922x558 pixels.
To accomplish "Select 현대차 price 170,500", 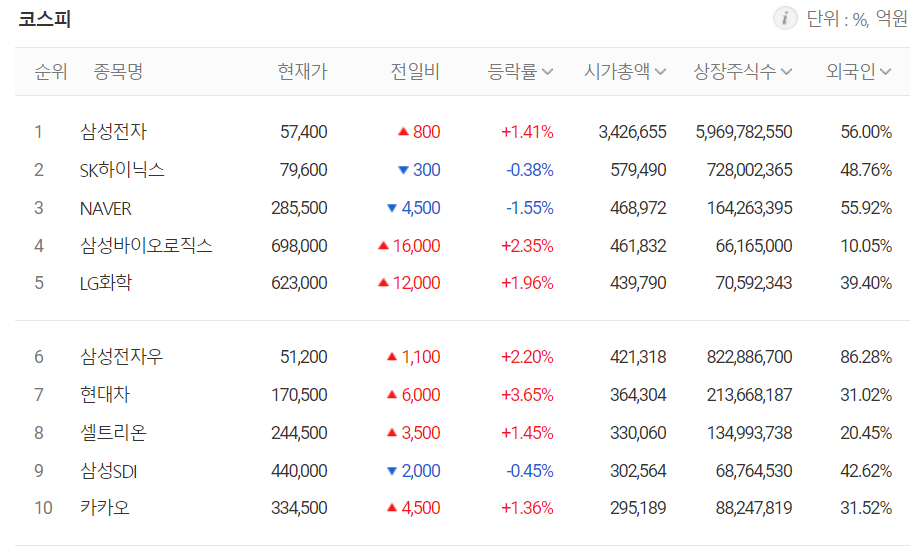I will tap(299, 395).
